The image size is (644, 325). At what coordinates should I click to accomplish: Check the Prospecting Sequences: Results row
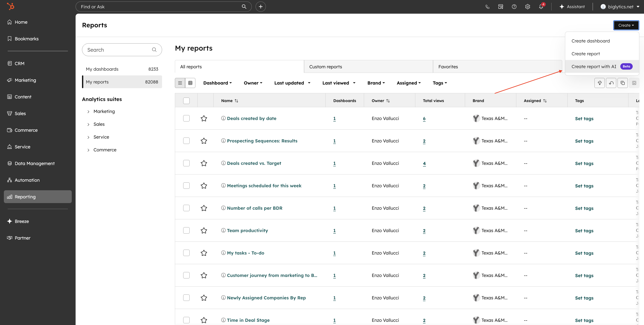point(186,141)
